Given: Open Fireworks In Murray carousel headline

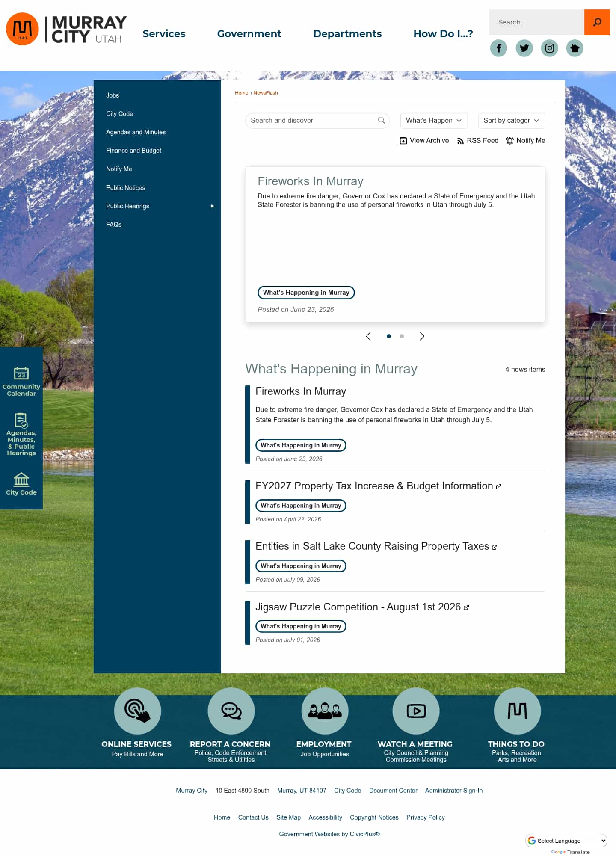Looking at the screenshot, I should pyautogui.click(x=311, y=181).
